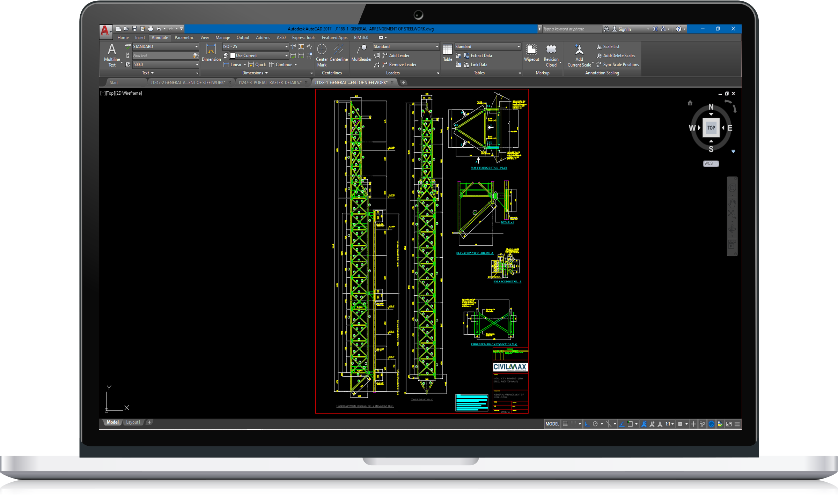838x504 pixels.
Task: Toggle object snap in status bar
Action: point(630,424)
